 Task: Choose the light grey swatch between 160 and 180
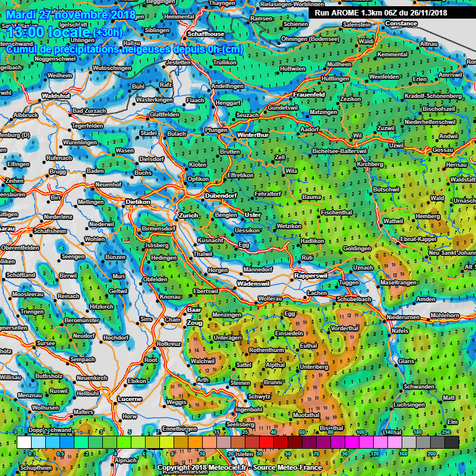(409, 443)
